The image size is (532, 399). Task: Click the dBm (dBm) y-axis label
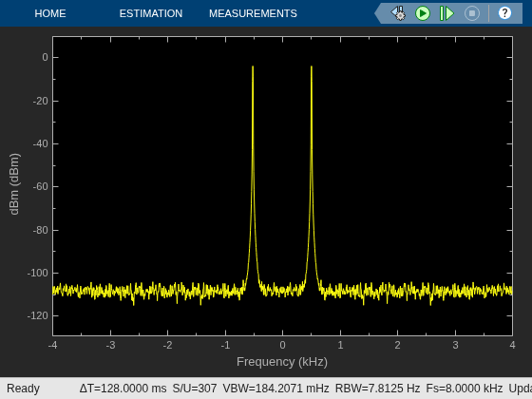14,184
